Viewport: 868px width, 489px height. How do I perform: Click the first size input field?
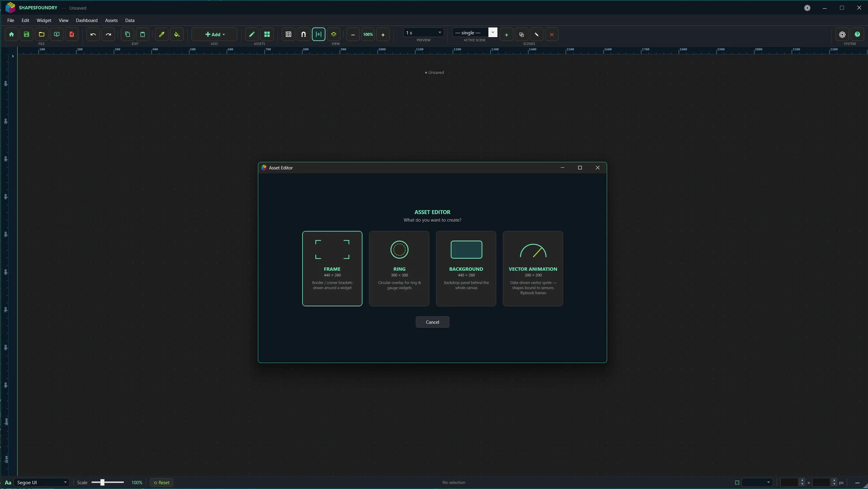pyautogui.click(x=790, y=482)
